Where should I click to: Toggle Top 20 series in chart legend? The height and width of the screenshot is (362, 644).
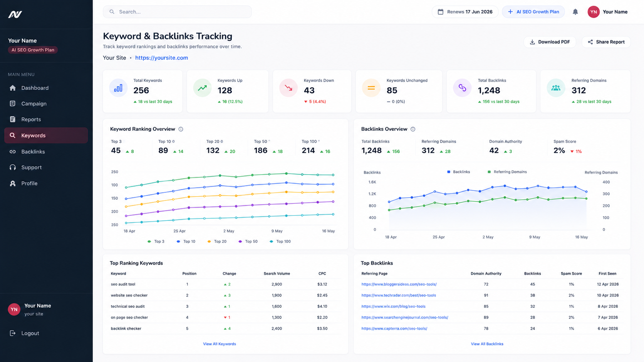[x=217, y=242]
